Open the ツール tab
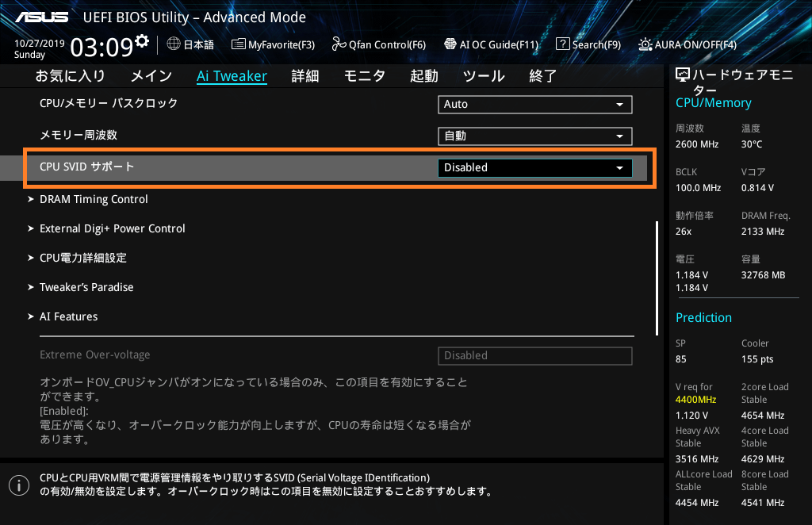 484,76
